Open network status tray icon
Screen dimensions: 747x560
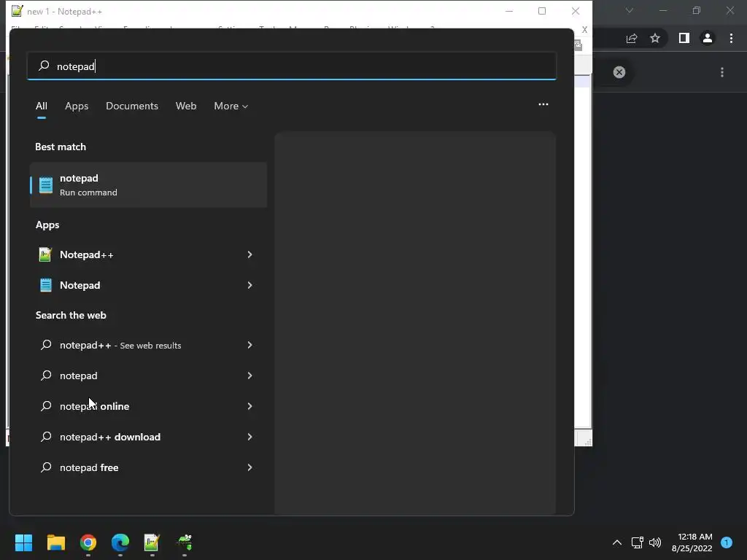coord(637,542)
